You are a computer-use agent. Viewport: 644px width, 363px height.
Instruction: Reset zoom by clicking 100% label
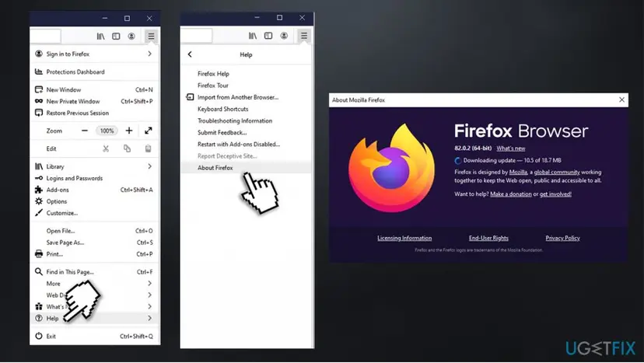107,131
